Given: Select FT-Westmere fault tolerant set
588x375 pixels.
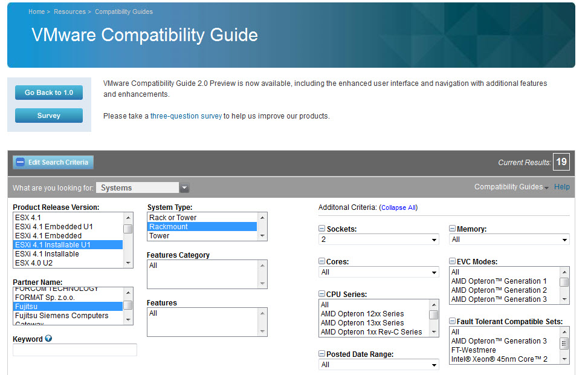Looking at the screenshot, I should [x=505, y=350].
